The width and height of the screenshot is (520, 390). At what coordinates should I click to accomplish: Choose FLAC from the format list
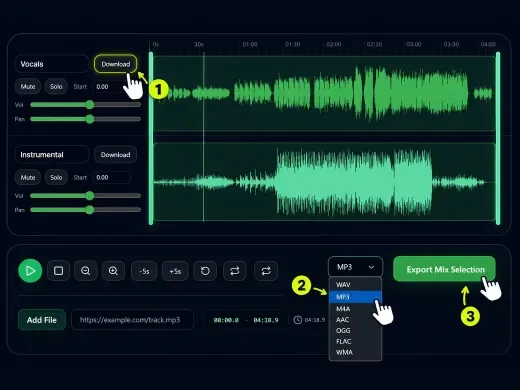pyautogui.click(x=355, y=341)
